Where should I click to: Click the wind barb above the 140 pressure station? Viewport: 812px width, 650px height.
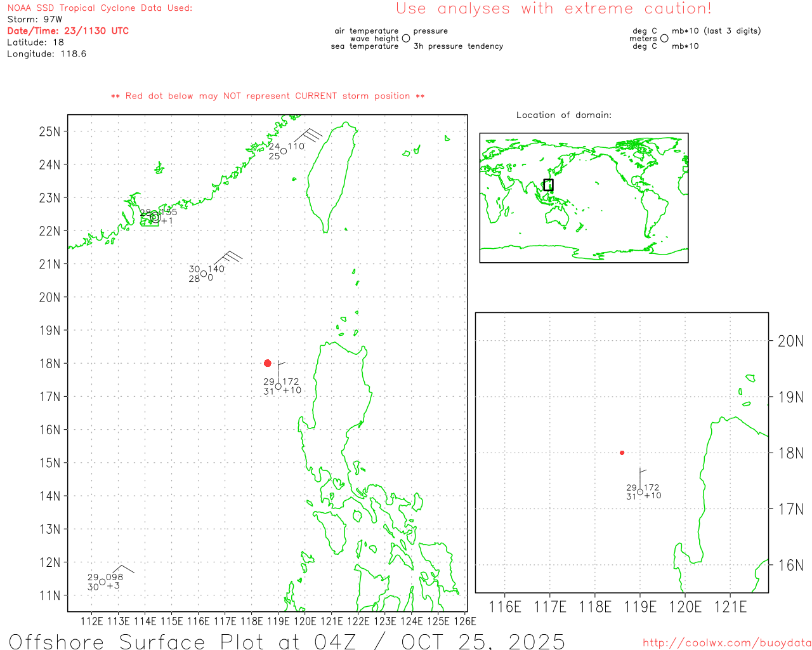(230, 256)
